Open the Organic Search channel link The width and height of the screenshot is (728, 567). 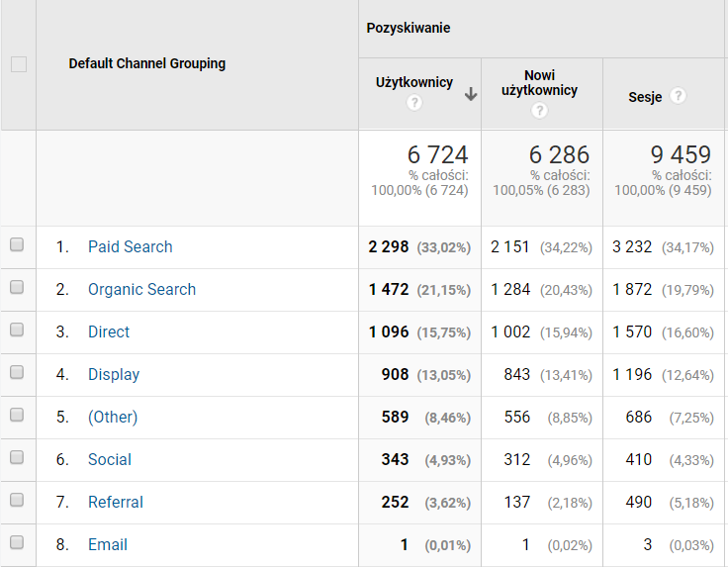pos(141,290)
